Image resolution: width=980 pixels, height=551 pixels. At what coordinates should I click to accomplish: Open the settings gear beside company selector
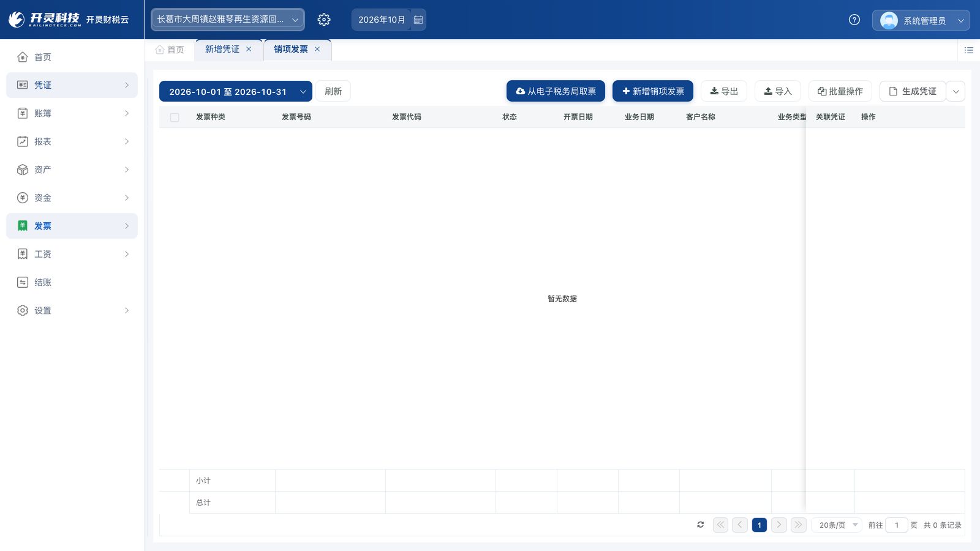324,20
